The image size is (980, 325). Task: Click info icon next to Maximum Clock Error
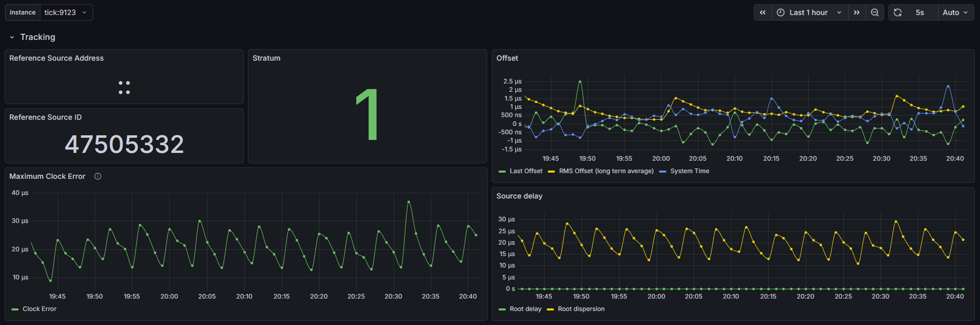click(x=98, y=176)
